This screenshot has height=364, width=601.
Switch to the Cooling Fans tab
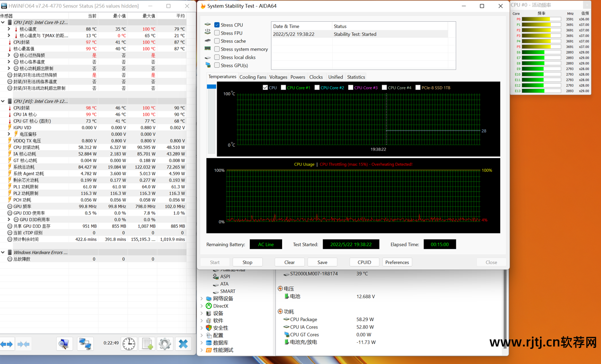click(253, 77)
